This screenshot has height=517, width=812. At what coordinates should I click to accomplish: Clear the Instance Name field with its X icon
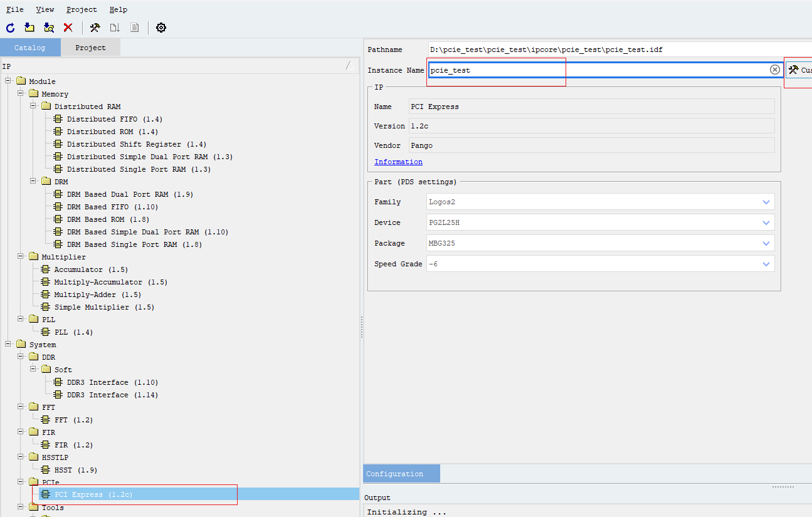tap(775, 70)
